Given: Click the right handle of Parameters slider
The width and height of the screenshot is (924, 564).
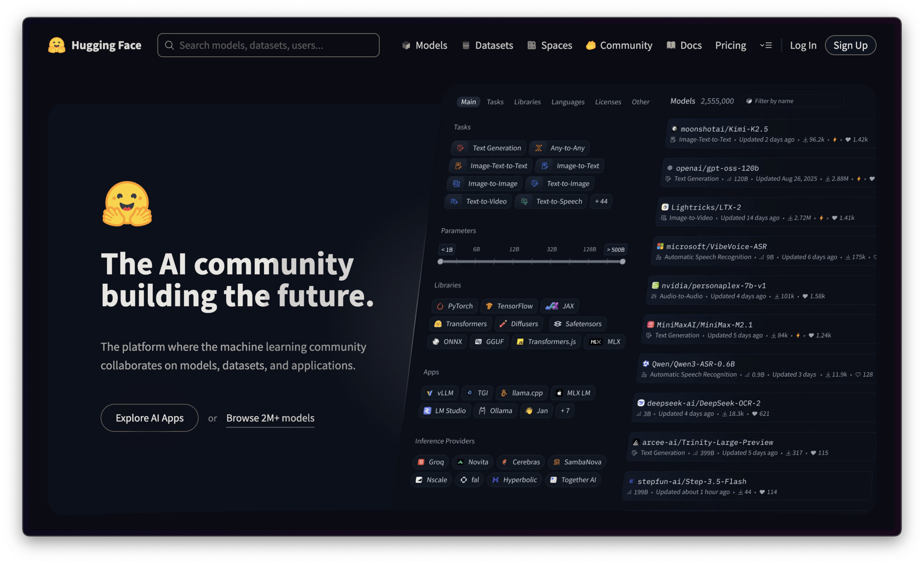Looking at the screenshot, I should [622, 262].
